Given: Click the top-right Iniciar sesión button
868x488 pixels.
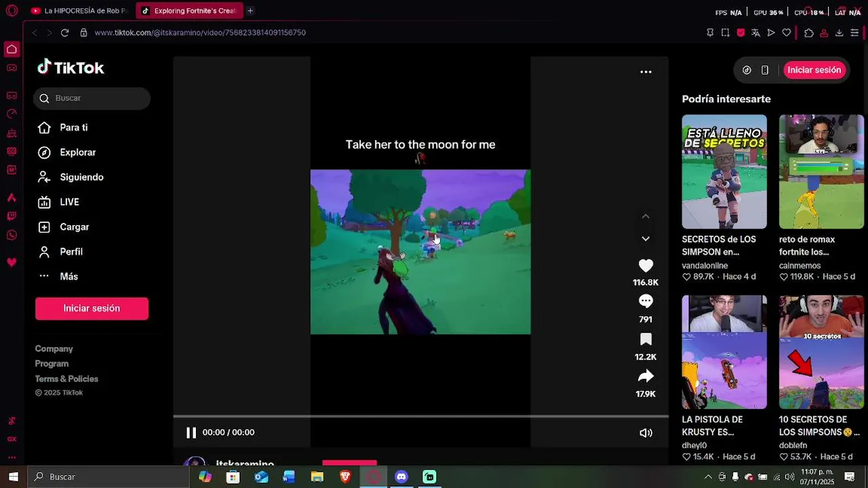Looking at the screenshot, I should (814, 70).
